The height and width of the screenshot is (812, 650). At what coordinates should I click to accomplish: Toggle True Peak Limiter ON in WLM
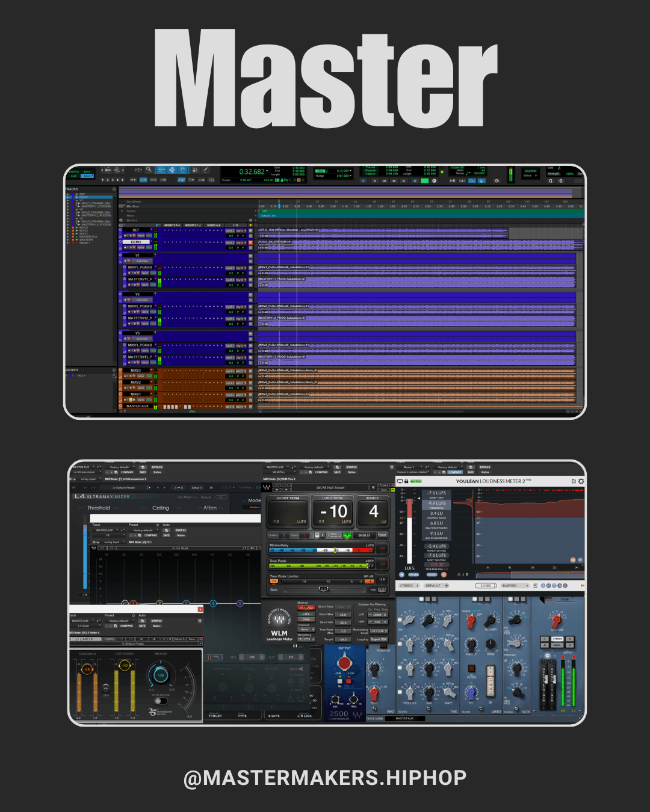click(x=274, y=581)
